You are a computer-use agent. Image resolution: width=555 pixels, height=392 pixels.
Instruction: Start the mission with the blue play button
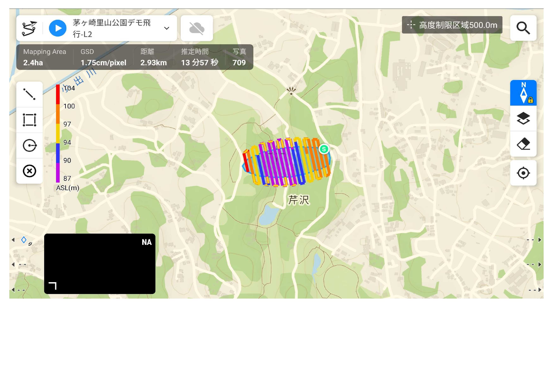pyautogui.click(x=58, y=28)
